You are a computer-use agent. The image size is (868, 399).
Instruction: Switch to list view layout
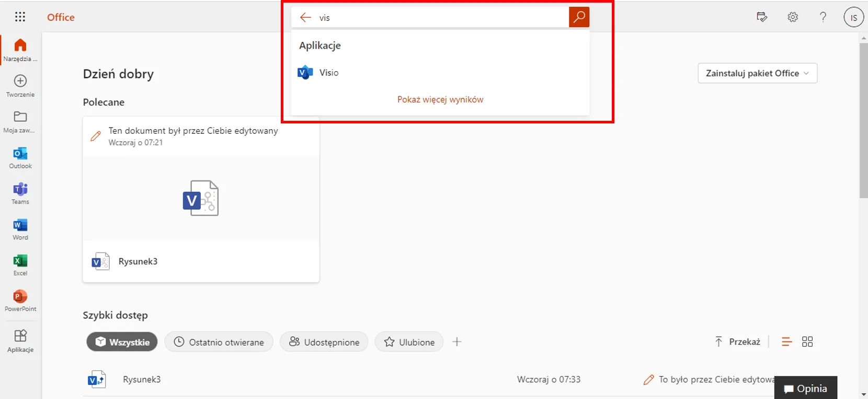point(786,342)
